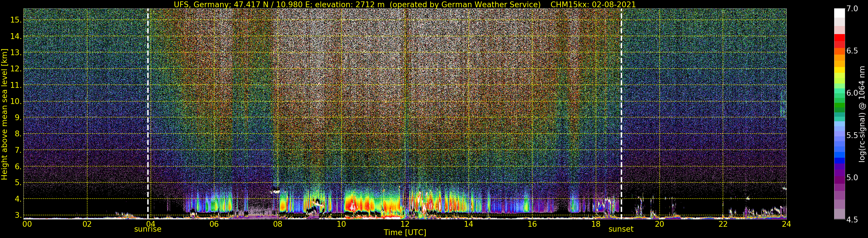Click the '15.' height tick label
The width and height of the screenshot is (868, 238).
(x=16, y=20)
